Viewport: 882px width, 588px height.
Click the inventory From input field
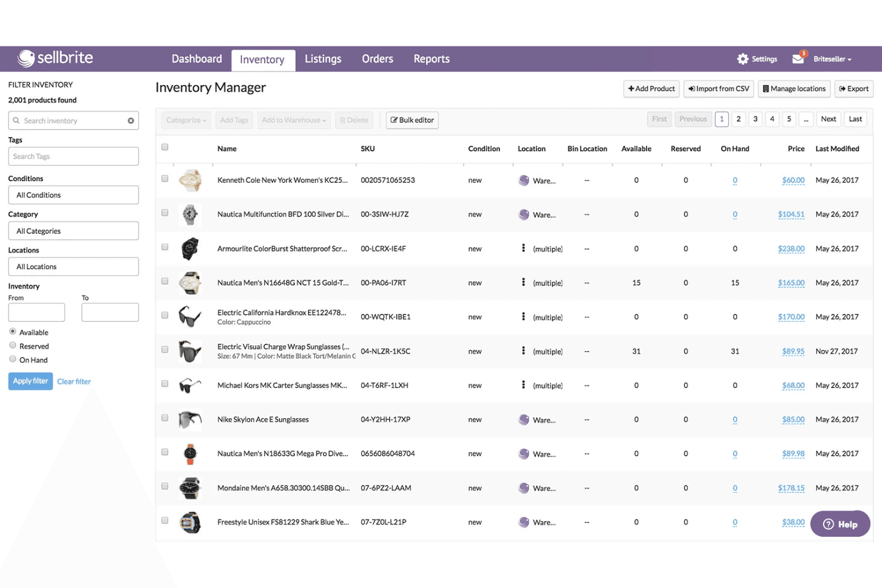(x=36, y=312)
